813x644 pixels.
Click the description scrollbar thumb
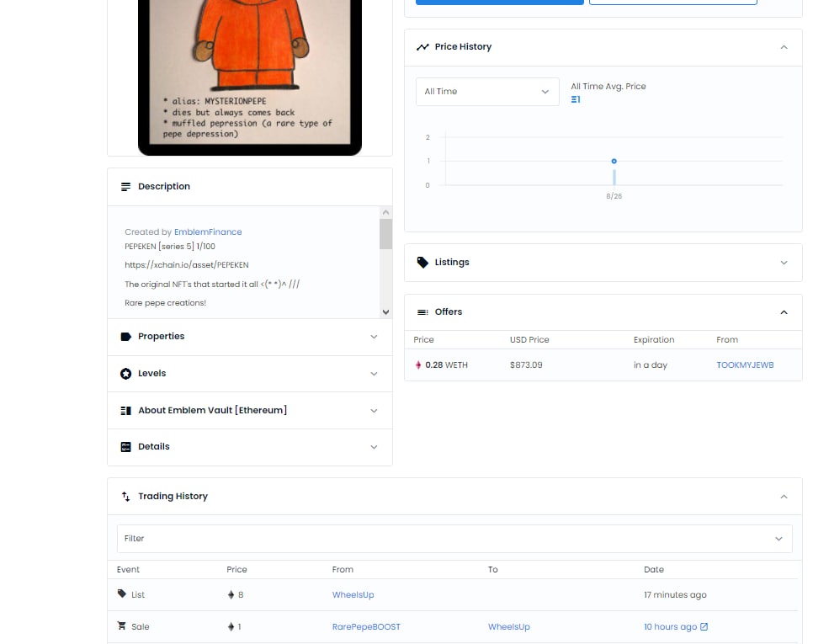[385, 234]
